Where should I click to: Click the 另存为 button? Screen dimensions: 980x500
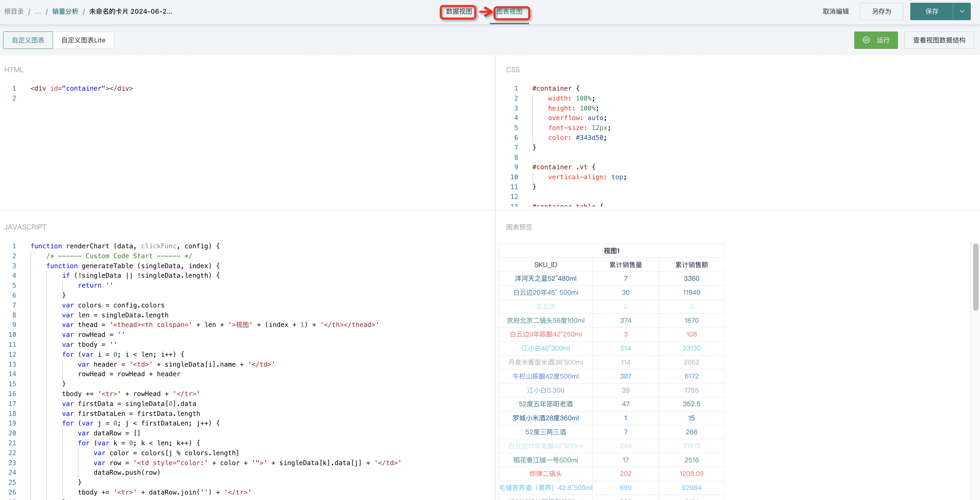pos(881,11)
